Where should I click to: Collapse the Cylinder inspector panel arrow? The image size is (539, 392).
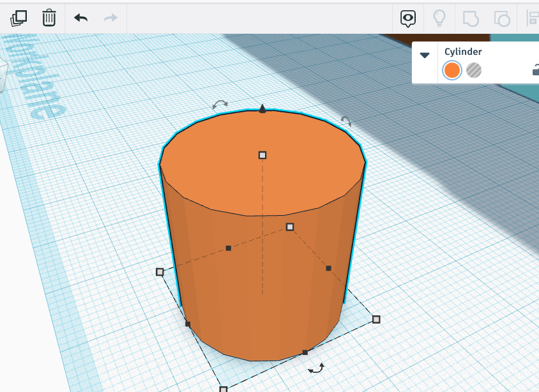[x=425, y=55]
